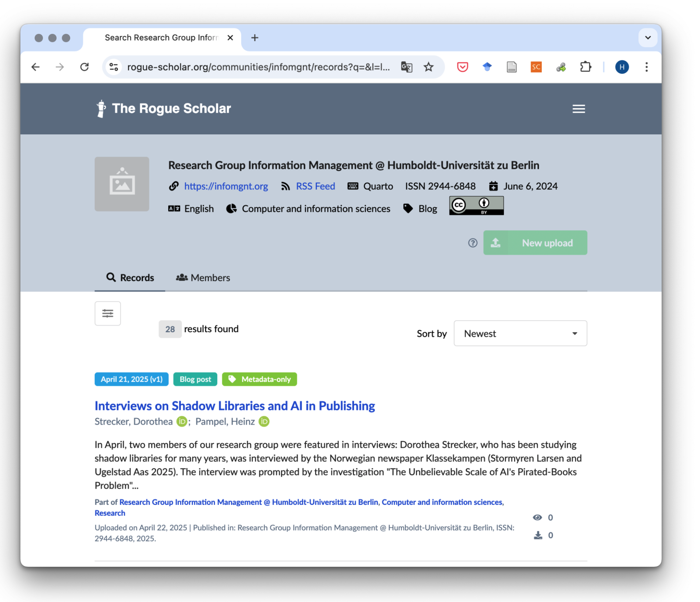This screenshot has width=700, height=602.
Task: Open a new browser tab
Action: point(255,37)
